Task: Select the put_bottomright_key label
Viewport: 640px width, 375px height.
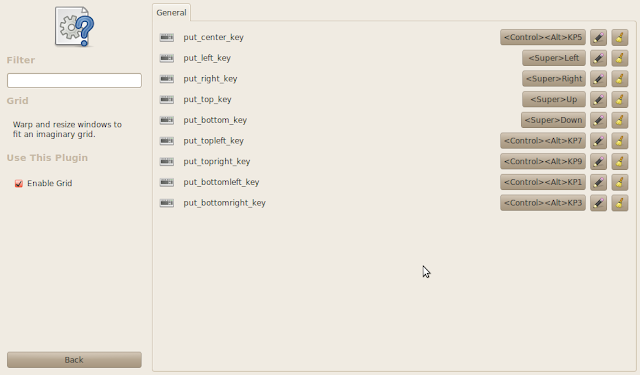Action: [x=224, y=203]
